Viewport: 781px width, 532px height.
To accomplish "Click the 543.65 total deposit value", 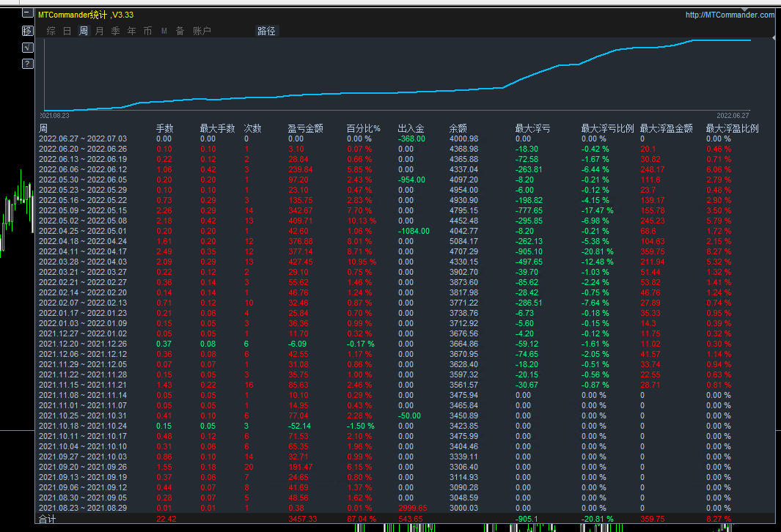I will (x=411, y=519).
